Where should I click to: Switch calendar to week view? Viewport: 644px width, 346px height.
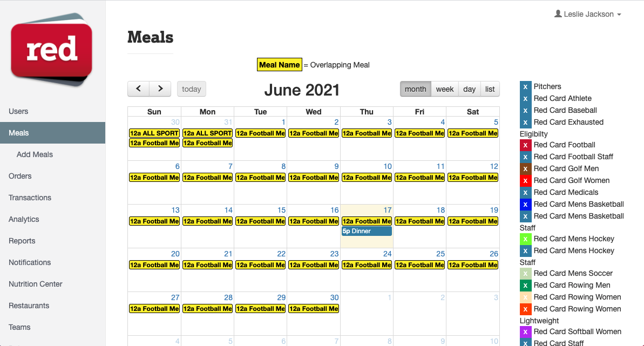click(x=444, y=89)
